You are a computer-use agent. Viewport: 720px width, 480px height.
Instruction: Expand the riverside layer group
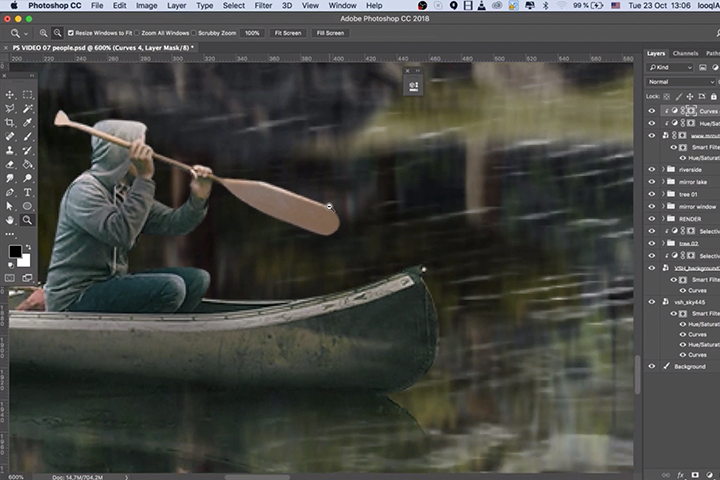[x=661, y=170]
